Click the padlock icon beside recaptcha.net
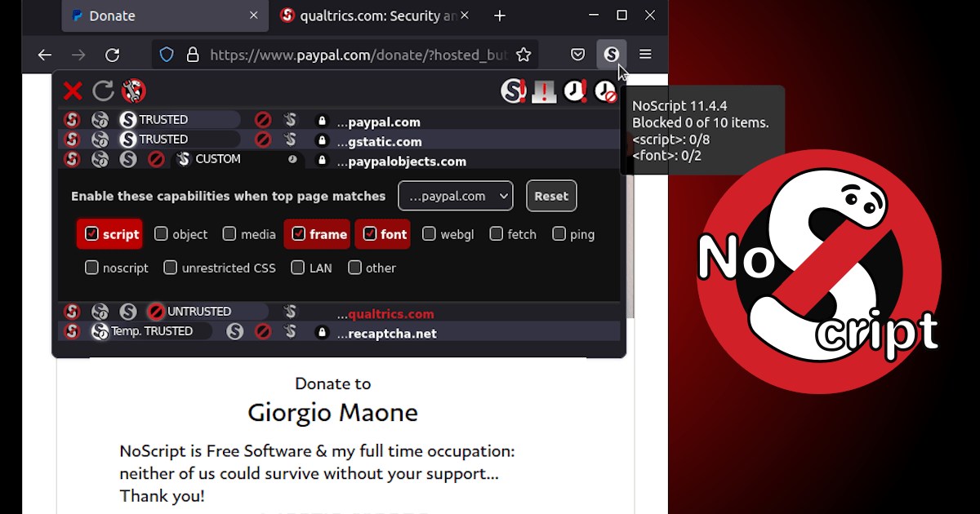The image size is (980, 514). [322, 331]
